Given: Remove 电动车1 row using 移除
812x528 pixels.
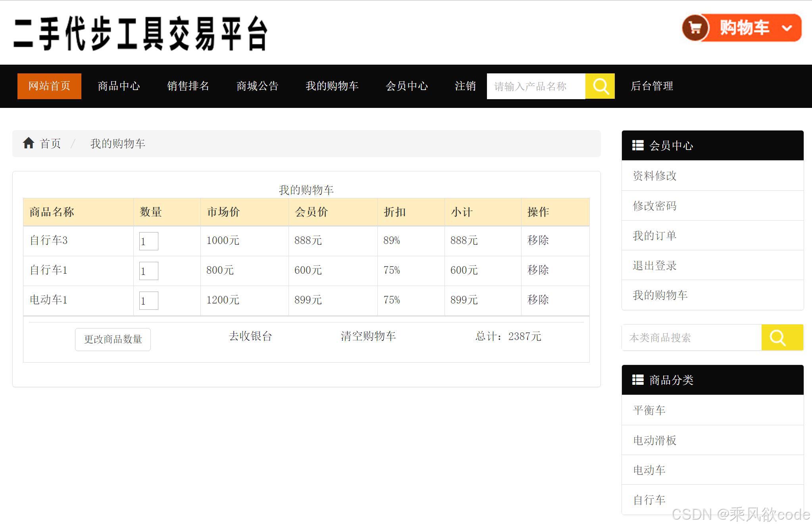Looking at the screenshot, I should point(538,300).
